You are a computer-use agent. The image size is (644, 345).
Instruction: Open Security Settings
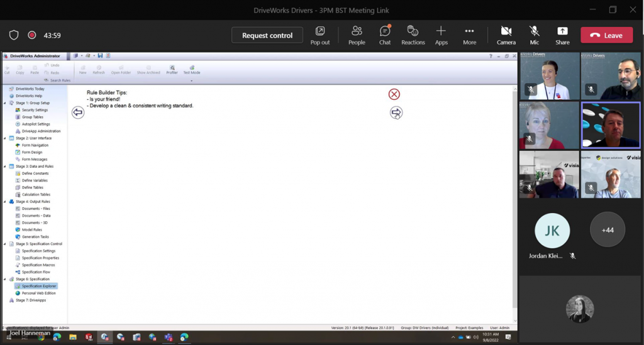tap(31, 110)
